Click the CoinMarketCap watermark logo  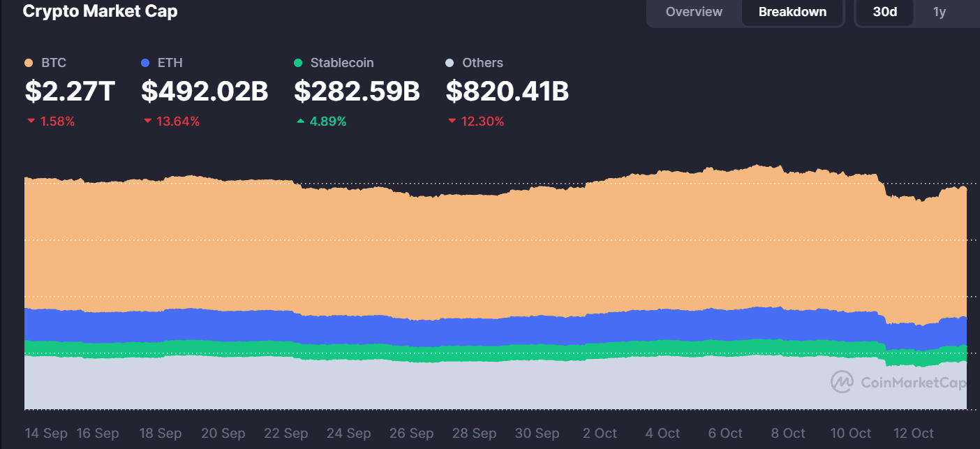841,383
